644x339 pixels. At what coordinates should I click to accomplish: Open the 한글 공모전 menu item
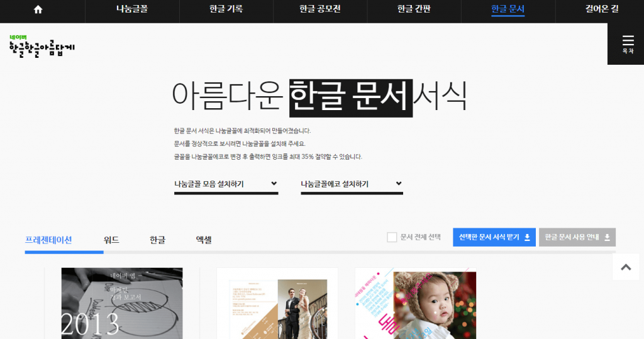point(320,9)
